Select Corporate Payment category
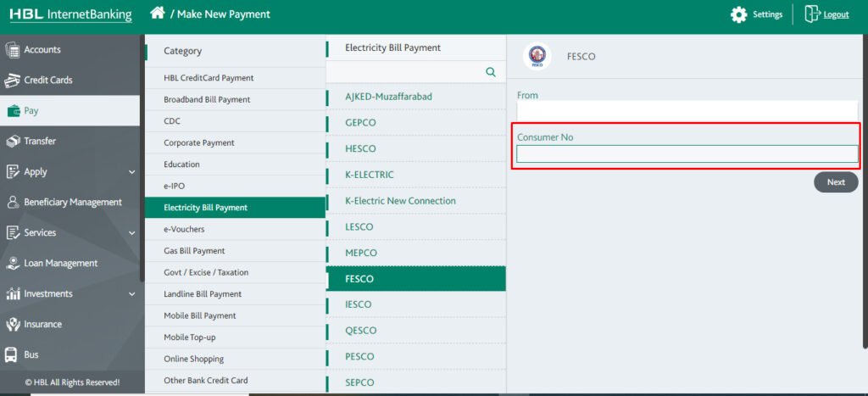 (236, 143)
